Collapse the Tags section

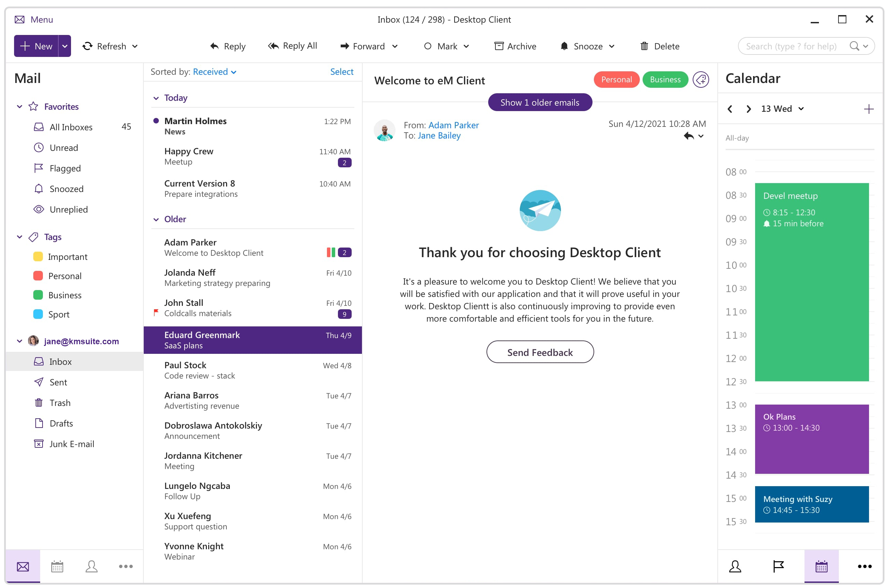pyautogui.click(x=20, y=237)
